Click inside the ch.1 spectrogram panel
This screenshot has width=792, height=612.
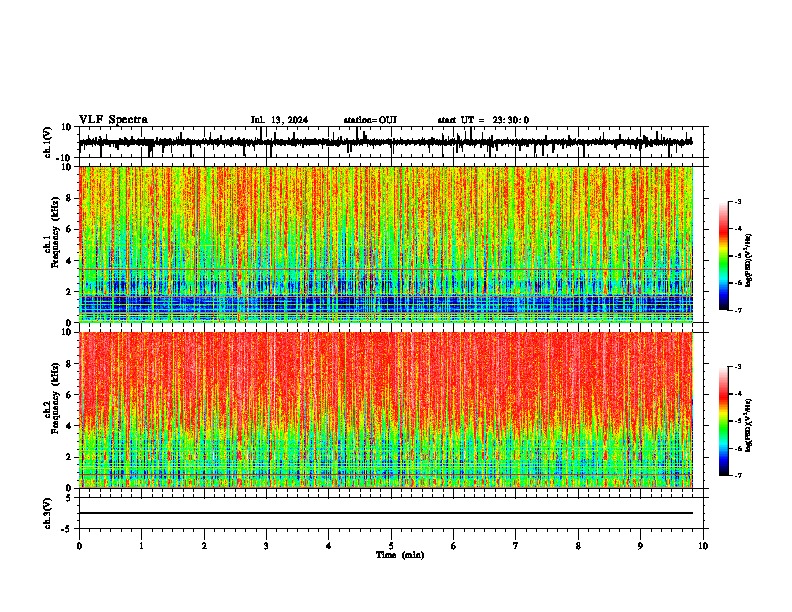386,244
